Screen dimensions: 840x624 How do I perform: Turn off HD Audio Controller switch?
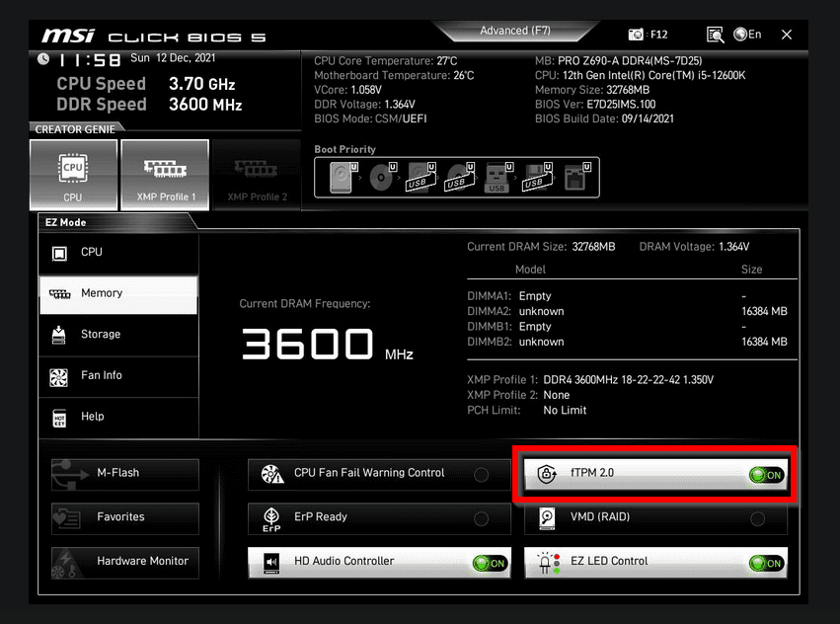pos(491,563)
